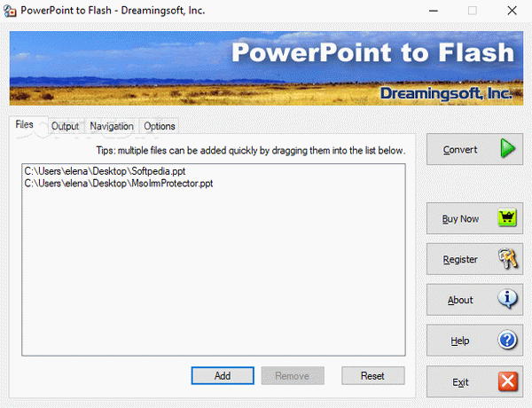Click the About button label
532x408 pixels.
[460, 300]
